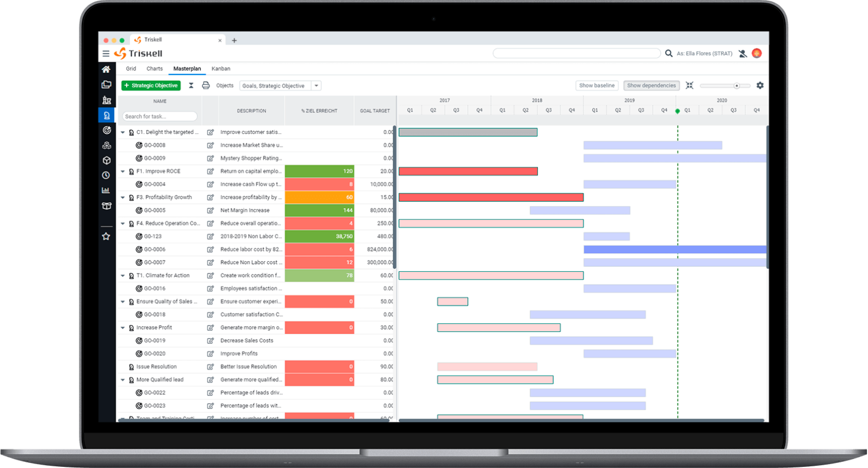Screen dimensions: 868x468
Task: Select the G0-123 goal row
Action: [153, 236]
